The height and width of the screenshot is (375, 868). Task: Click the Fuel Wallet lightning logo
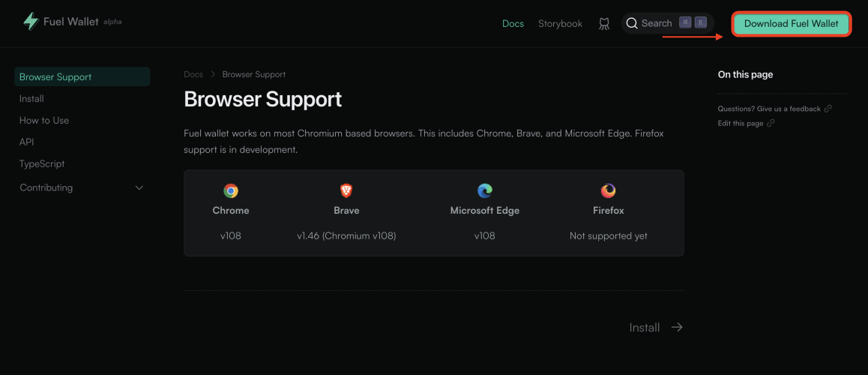pos(31,22)
